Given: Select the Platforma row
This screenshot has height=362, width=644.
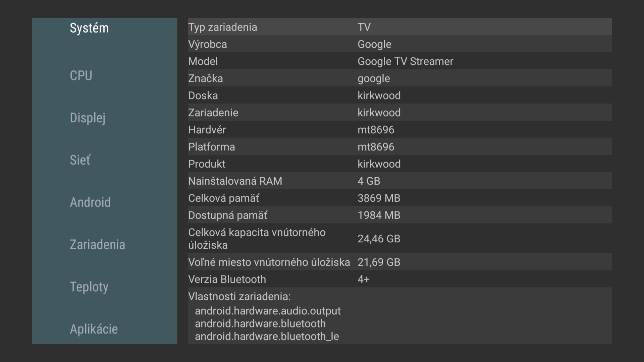Looking at the screenshot, I should pyautogui.click(x=399, y=146).
